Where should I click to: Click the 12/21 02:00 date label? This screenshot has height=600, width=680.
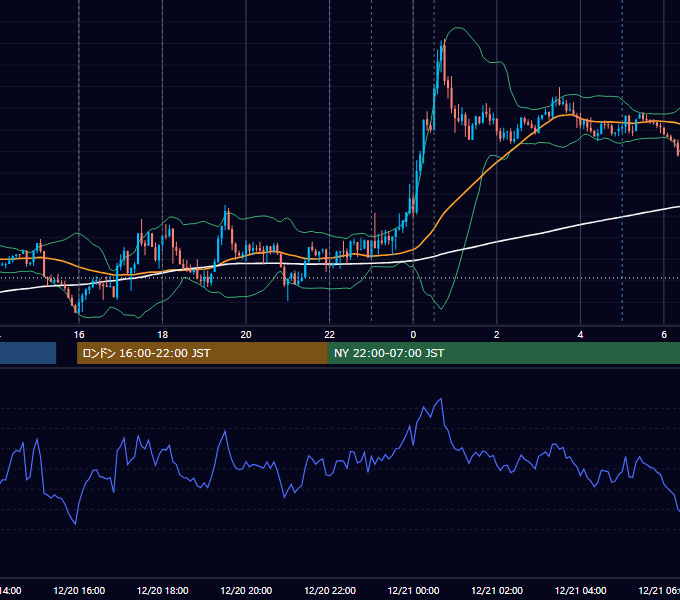[x=497, y=590]
